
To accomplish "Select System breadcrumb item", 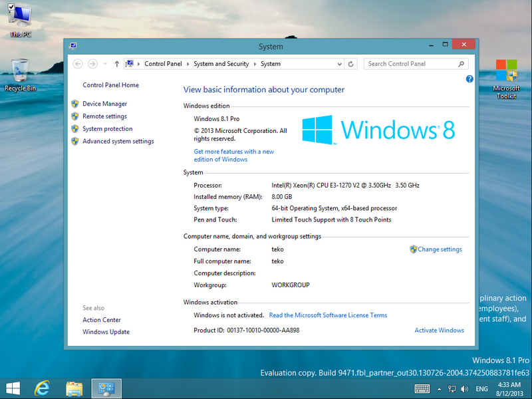I will click(271, 64).
